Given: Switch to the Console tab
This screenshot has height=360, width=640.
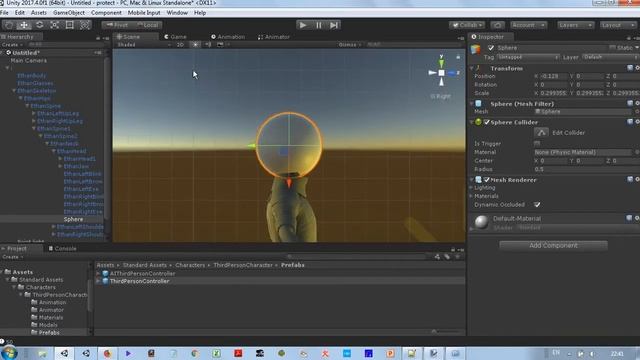Looking at the screenshot, I should click(x=62, y=248).
